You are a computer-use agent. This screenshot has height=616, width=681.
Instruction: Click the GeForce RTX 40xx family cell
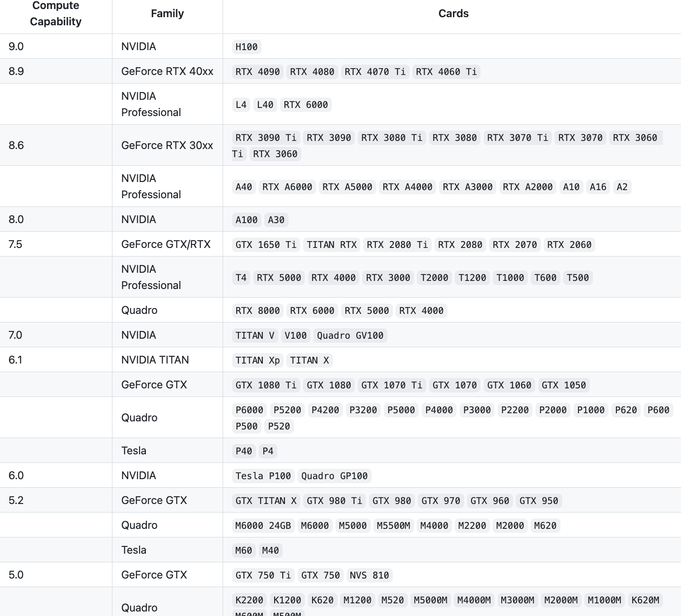click(x=167, y=71)
